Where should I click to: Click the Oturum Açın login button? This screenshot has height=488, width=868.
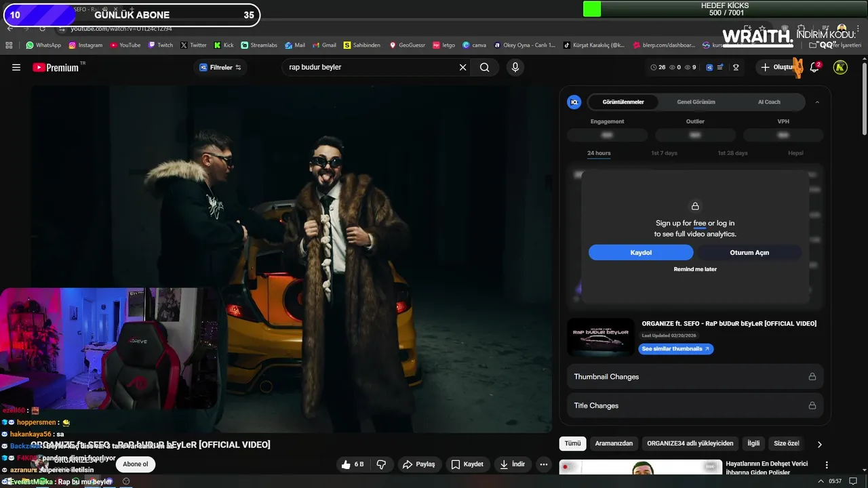pyautogui.click(x=749, y=252)
